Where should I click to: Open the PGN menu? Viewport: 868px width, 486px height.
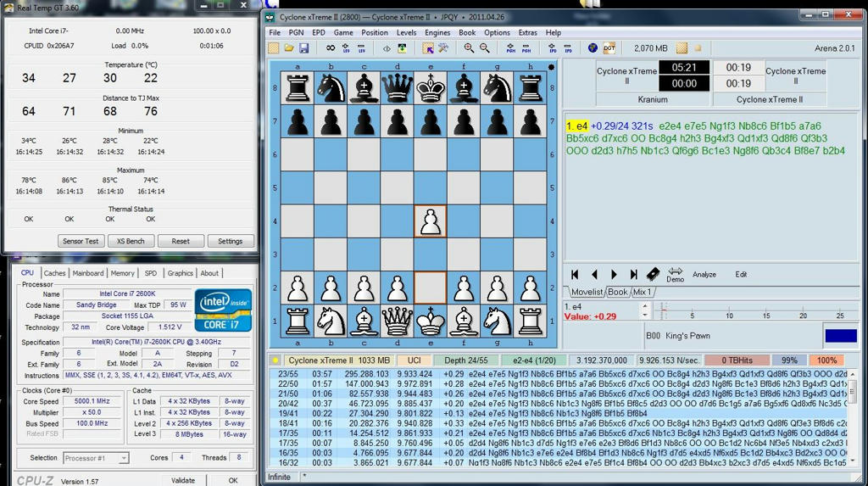click(x=296, y=33)
